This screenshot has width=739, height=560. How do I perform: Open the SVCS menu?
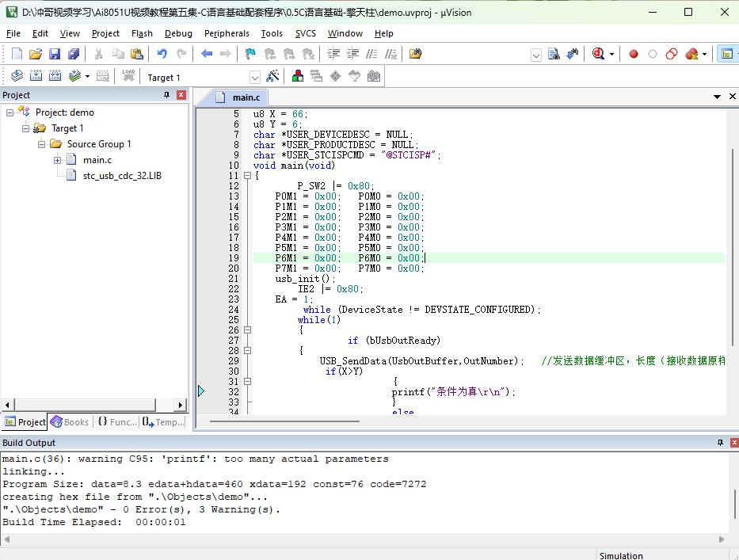click(x=306, y=33)
